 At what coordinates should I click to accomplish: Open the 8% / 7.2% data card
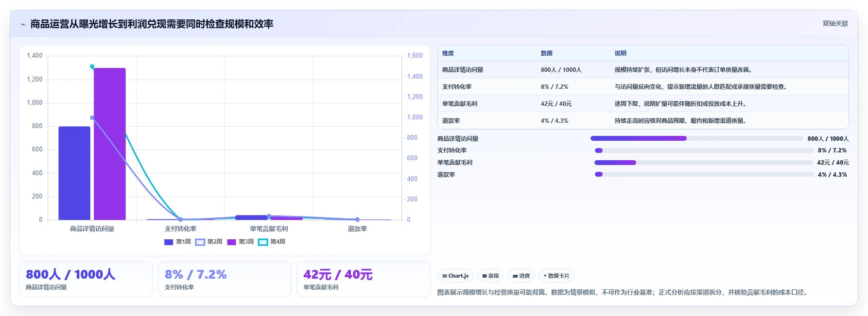tap(225, 279)
